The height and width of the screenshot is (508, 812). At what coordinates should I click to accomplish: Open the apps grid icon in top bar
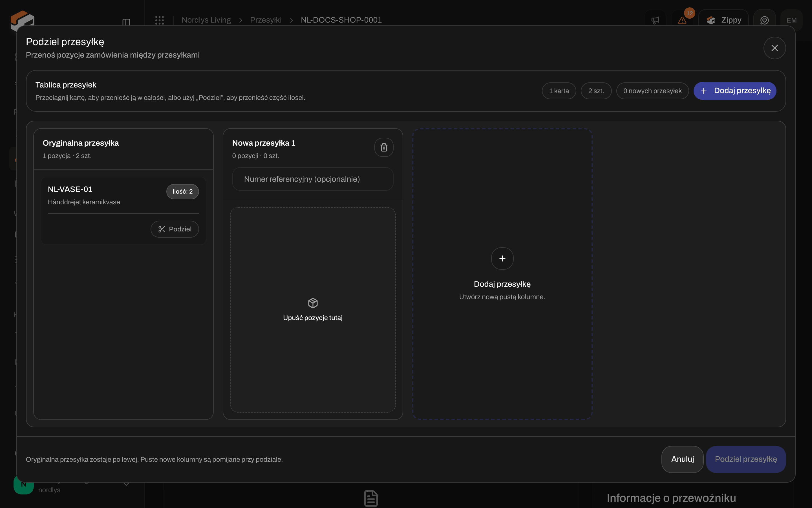click(159, 20)
